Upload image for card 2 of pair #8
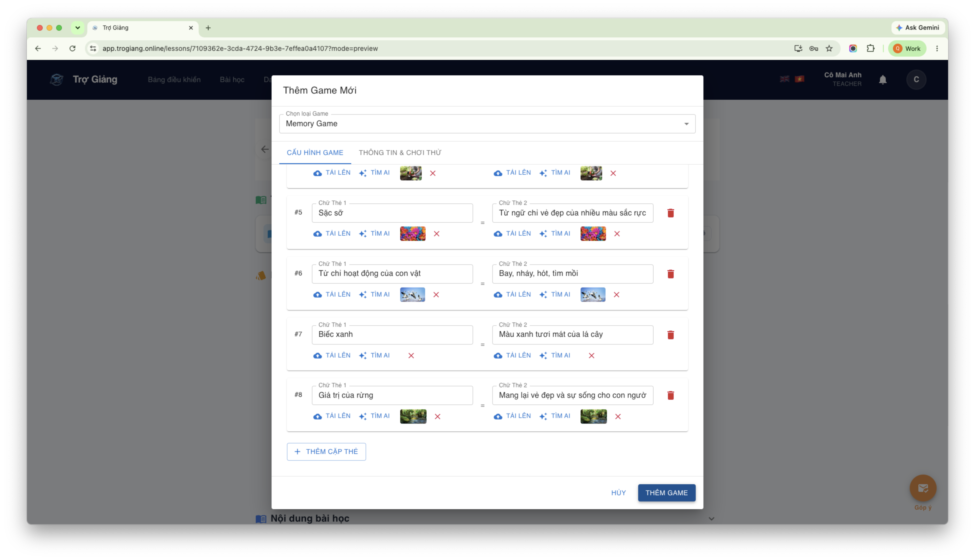Viewport: 975px width, 560px height. (512, 416)
